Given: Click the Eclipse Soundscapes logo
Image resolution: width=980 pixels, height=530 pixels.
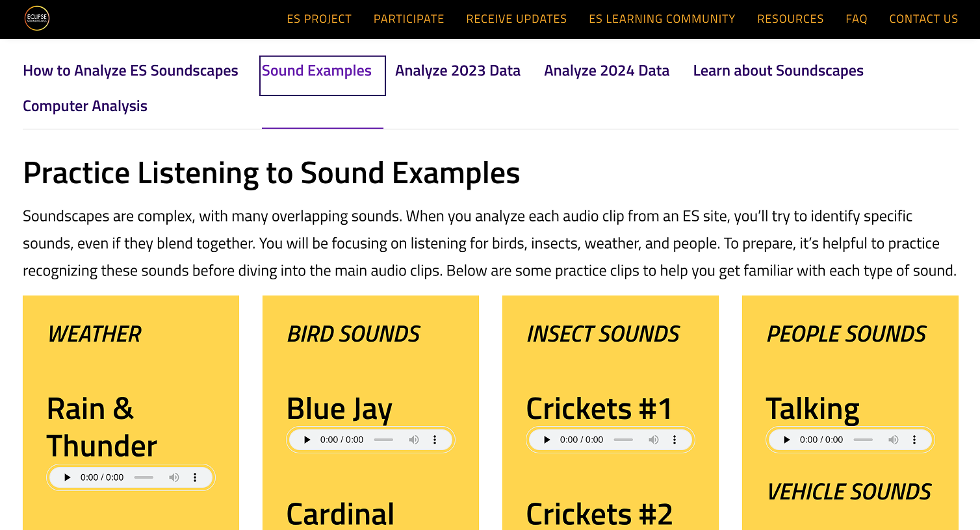Looking at the screenshot, I should click(x=37, y=18).
